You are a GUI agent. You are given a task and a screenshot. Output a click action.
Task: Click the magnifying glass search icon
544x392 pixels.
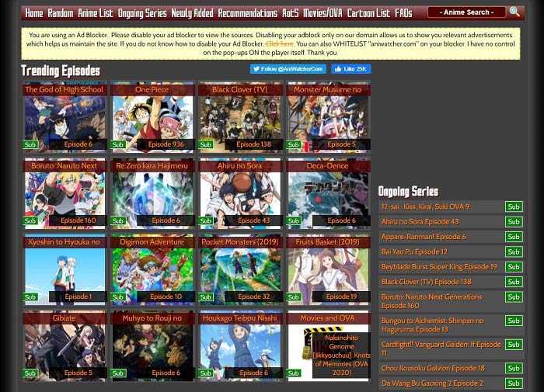[514, 12]
